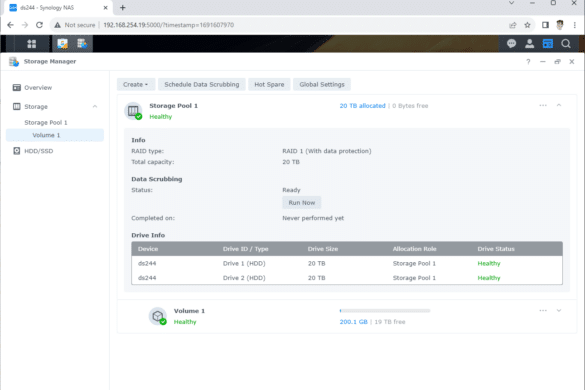Open the DSM main menu grid icon
585x390 pixels.
coord(32,44)
